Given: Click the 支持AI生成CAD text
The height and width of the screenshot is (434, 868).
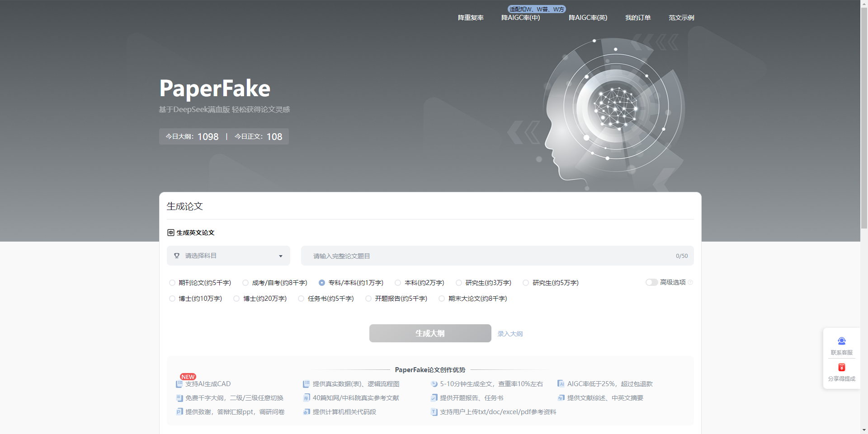Looking at the screenshot, I should click(x=208, y=384).
